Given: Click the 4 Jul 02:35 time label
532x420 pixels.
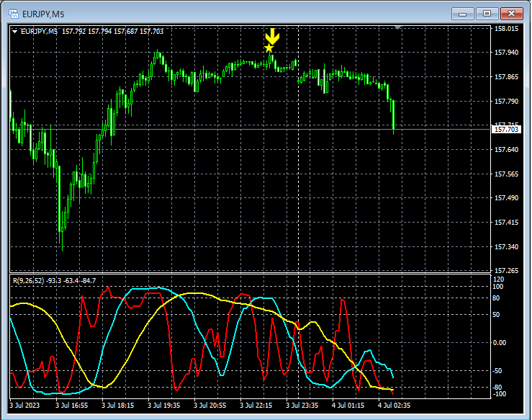Looking at the screenshot, I should [x=394, y=406].
